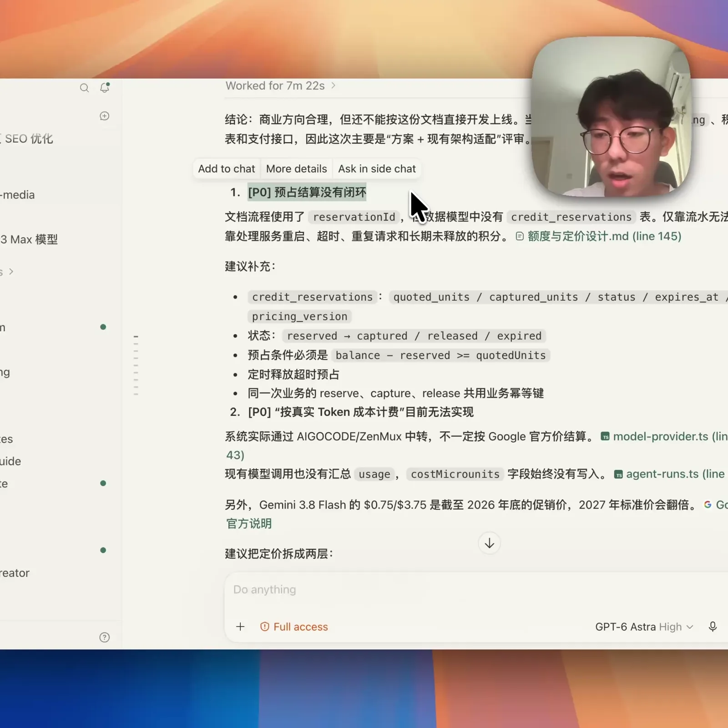728x728 pixels.
Task: Open the help question mark icon
Action: click(105, 637)
